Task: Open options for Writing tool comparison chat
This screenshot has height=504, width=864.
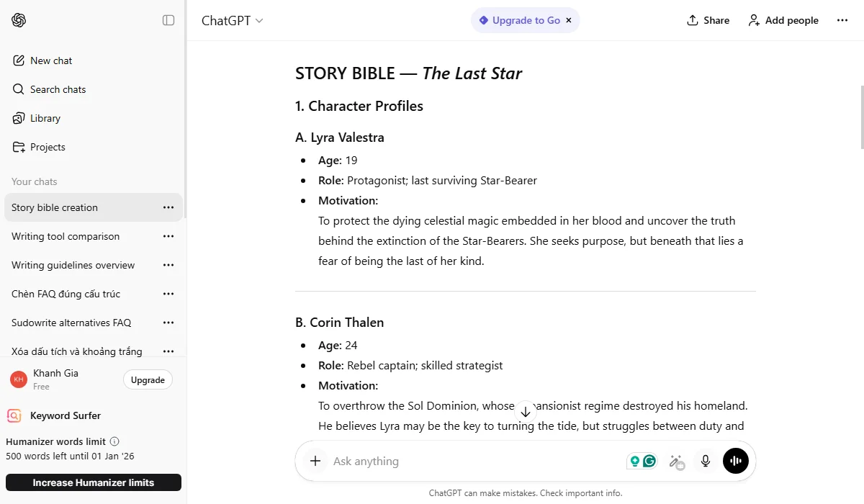Action: (168, 236)
